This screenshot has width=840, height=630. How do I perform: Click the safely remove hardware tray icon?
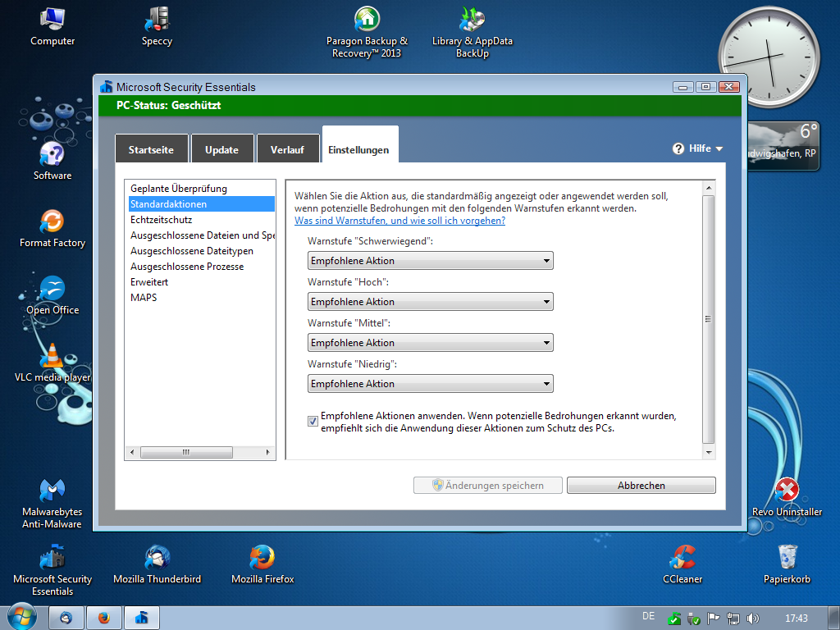[694, 619]
